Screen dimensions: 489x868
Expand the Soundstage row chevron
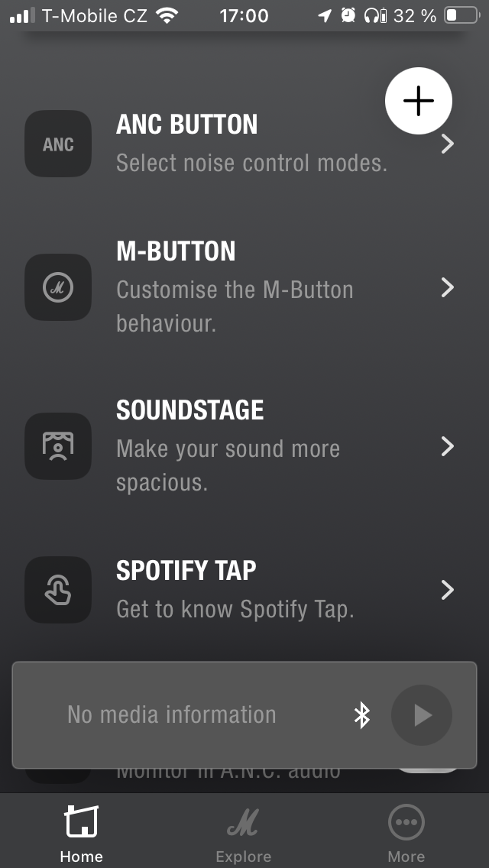(448, 446)
